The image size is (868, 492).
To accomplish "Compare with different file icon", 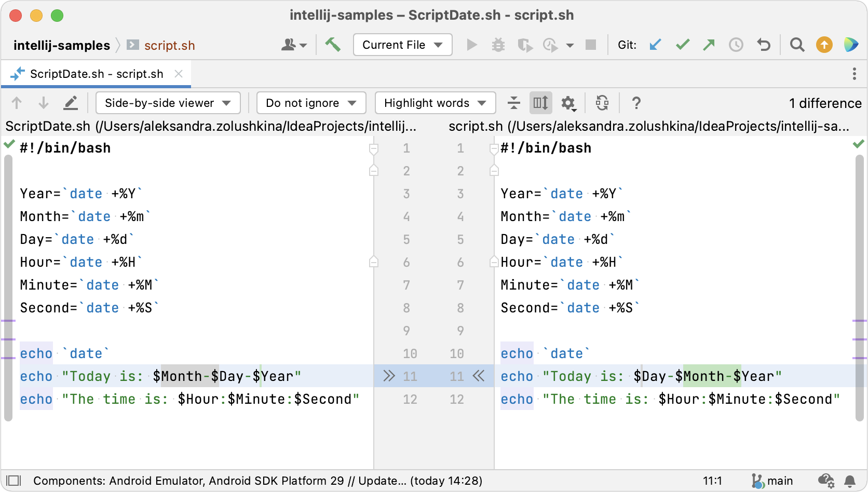I will (602, 103).
